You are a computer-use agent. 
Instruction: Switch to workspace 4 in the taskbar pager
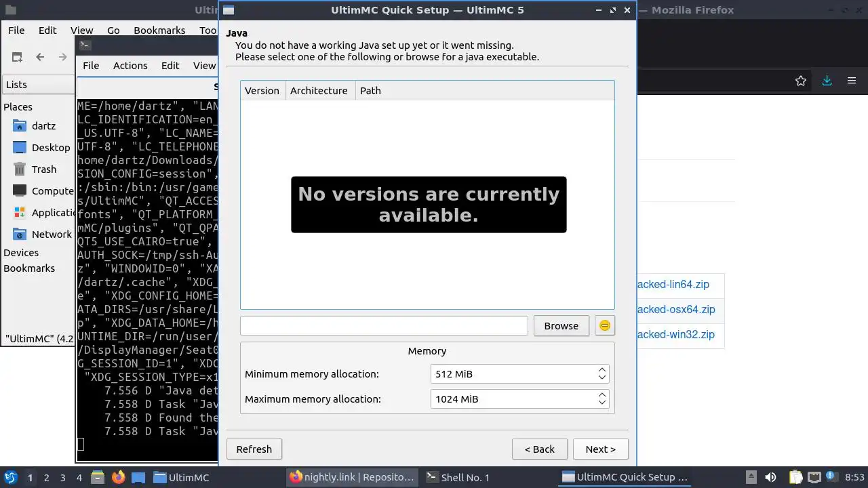pos(79,478)
